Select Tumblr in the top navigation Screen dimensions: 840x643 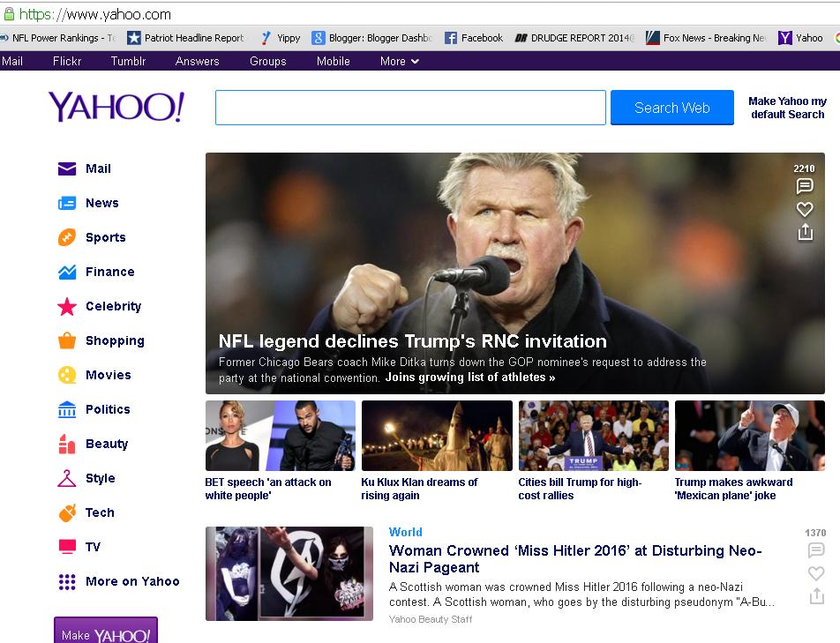click(128, 61)
